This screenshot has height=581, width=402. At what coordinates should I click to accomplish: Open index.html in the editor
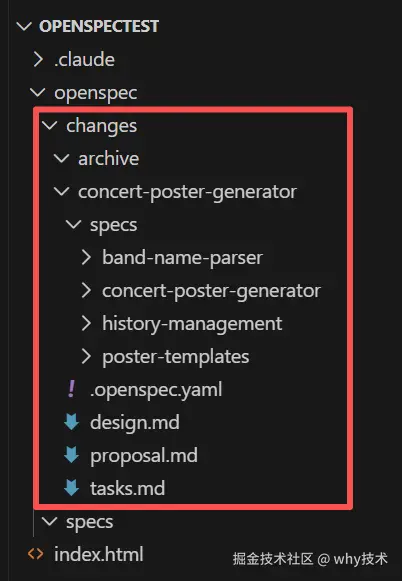click(99, 554)
